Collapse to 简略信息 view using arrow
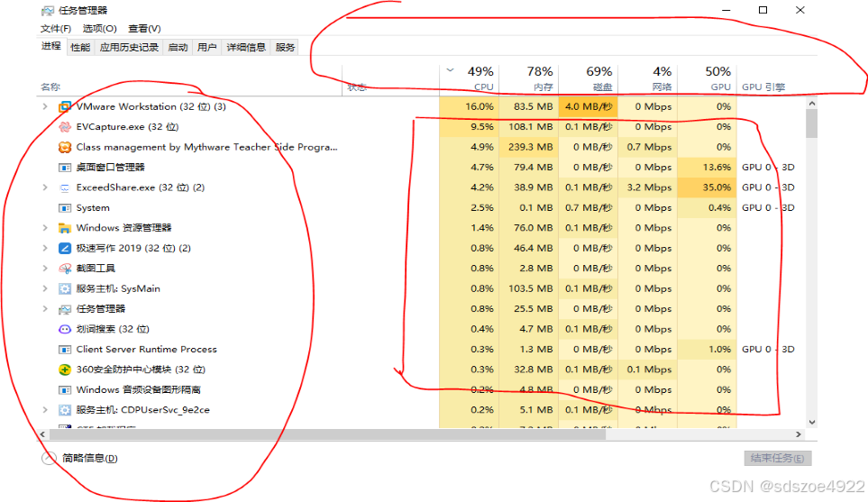 [50, 458]
